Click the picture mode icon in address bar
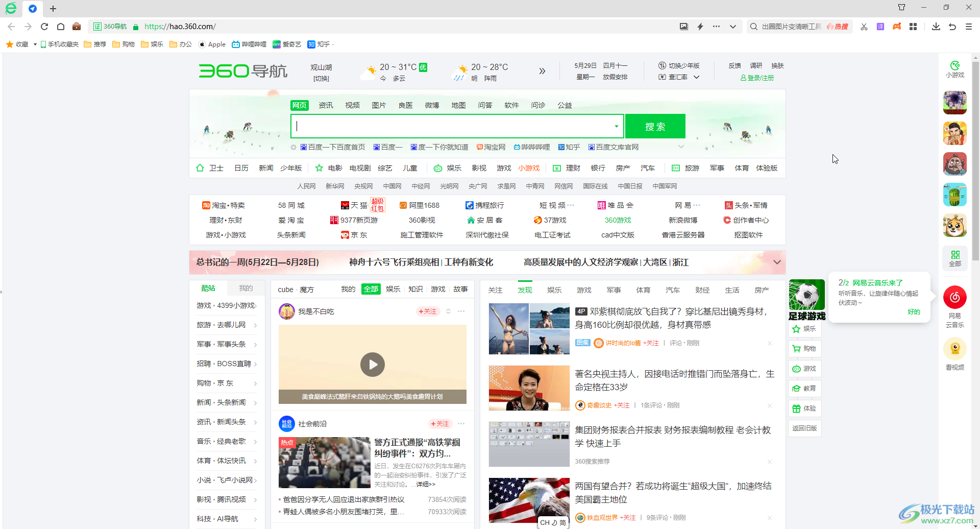The height and width of the screenshot is (529, 980). 684,27
